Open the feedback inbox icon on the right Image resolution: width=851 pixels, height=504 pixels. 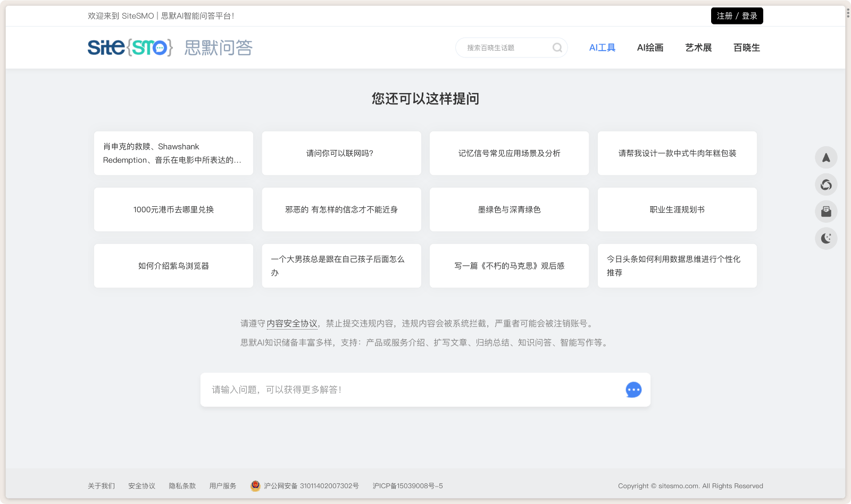pyautogui.click(x=826, y=212)
